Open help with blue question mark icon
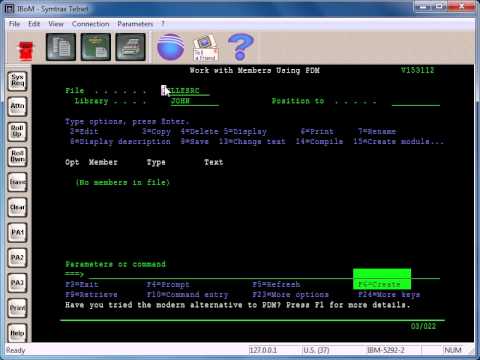Image resolution: width=480 pixels, height=360 pixels. 240,47
